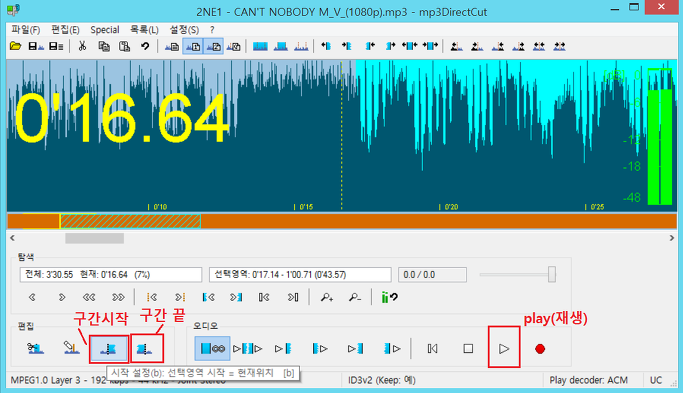Cut selection using the toolbar scissors icon
The image size is (683, 393).
tap(82, 46)
